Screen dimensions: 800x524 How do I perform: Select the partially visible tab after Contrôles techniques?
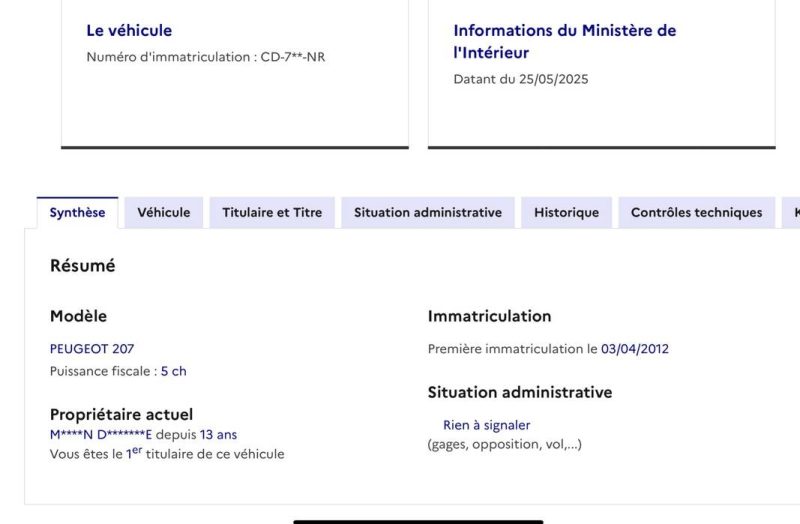pyautogui.click(x=792, y=212)
